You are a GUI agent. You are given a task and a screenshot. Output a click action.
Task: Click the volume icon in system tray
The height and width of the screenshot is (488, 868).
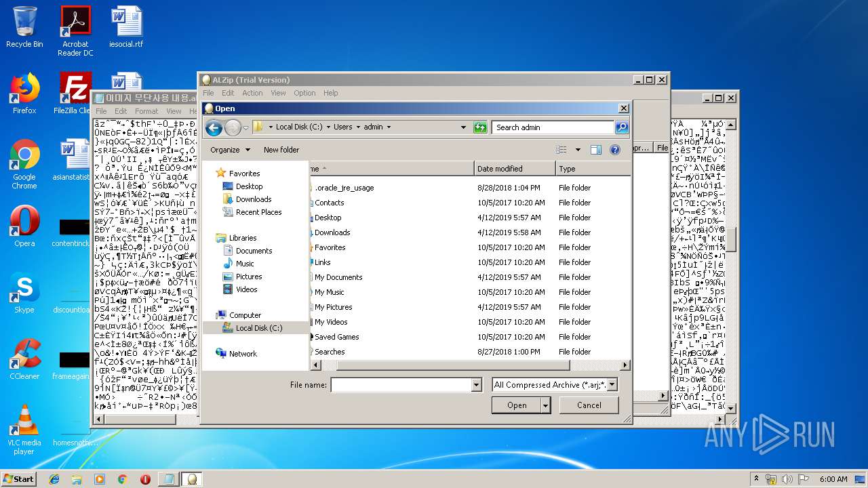[x=787, y=479]
